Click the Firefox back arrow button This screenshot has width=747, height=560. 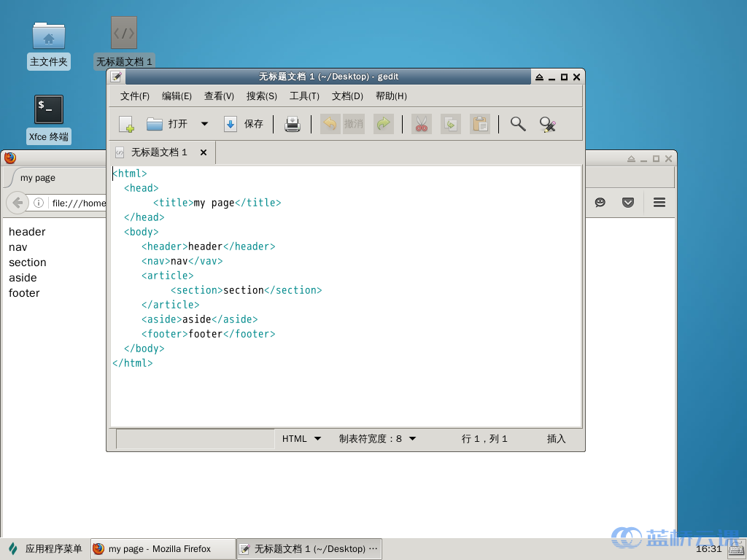tap(18, 203)
